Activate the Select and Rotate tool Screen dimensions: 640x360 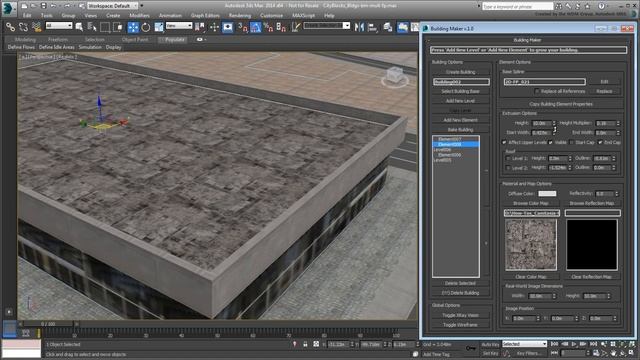pos(146,27)
